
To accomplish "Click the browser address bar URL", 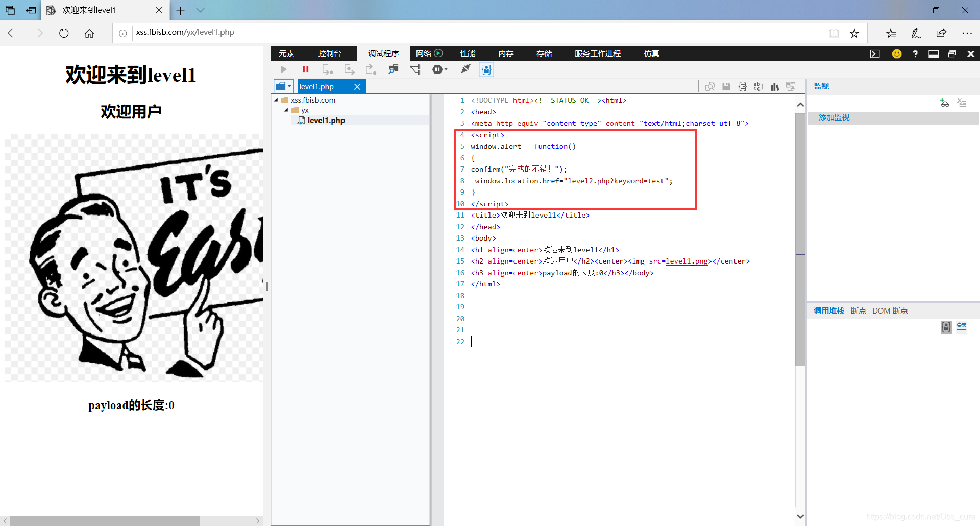I will click(185, 32).
